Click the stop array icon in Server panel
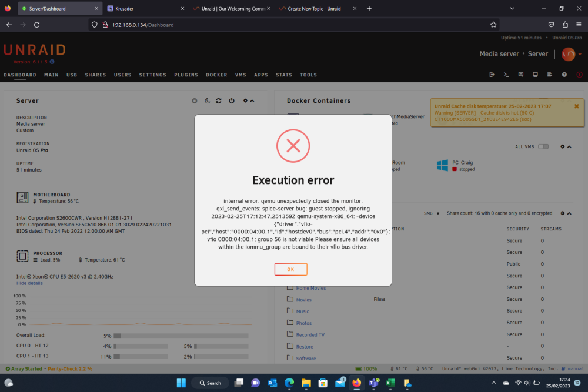This screenshot has width=588, height=392. click(194, 101)
